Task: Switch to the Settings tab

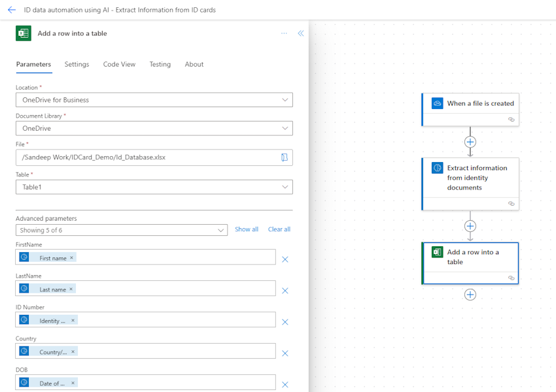Action: (77, 65)
